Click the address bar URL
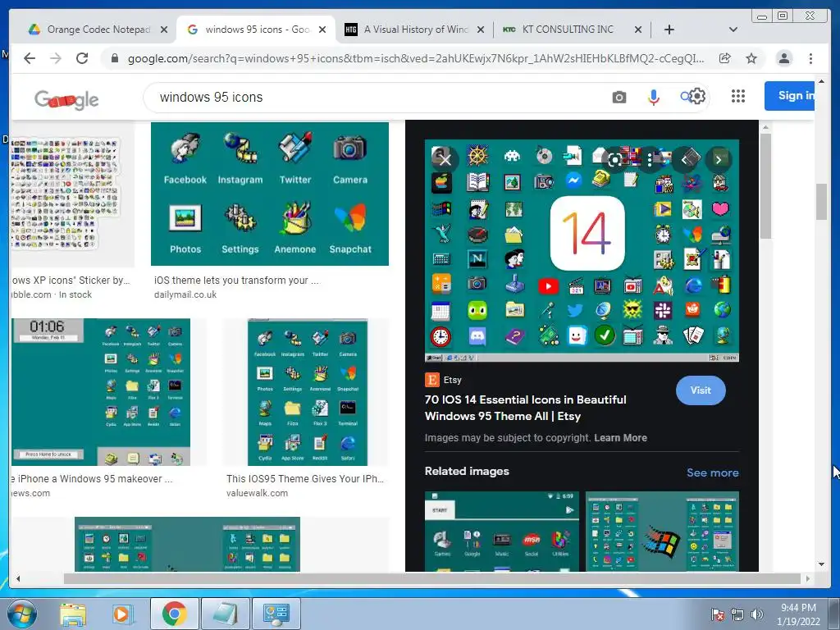This screenshot has width=840, height=630. 416,58
